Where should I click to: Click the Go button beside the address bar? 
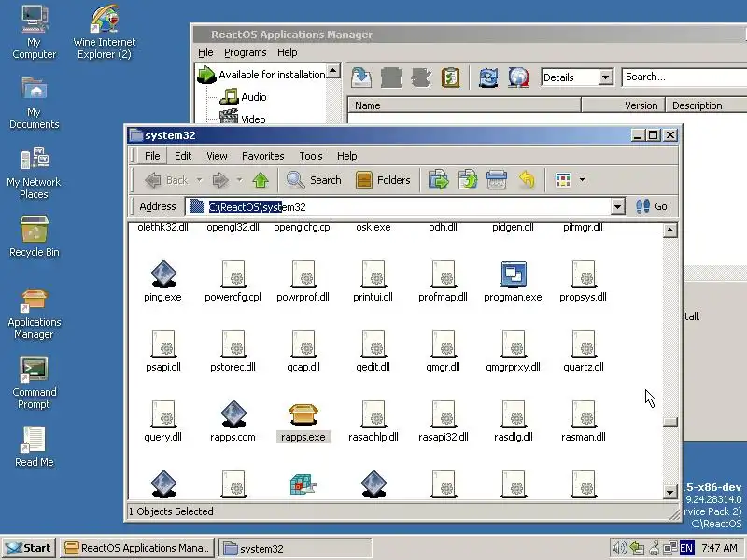651,206
